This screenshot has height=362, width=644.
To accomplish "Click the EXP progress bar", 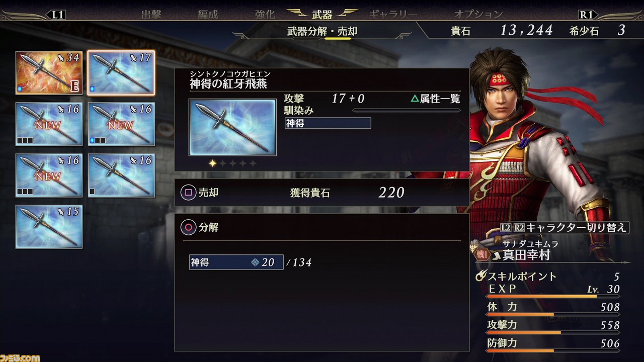I will (552, 296).
